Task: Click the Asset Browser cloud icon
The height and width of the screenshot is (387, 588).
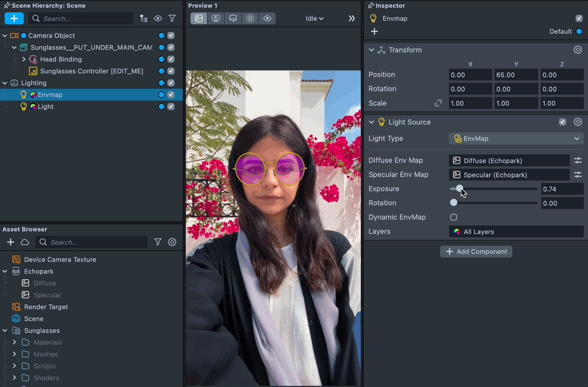Action: (25, 242)
